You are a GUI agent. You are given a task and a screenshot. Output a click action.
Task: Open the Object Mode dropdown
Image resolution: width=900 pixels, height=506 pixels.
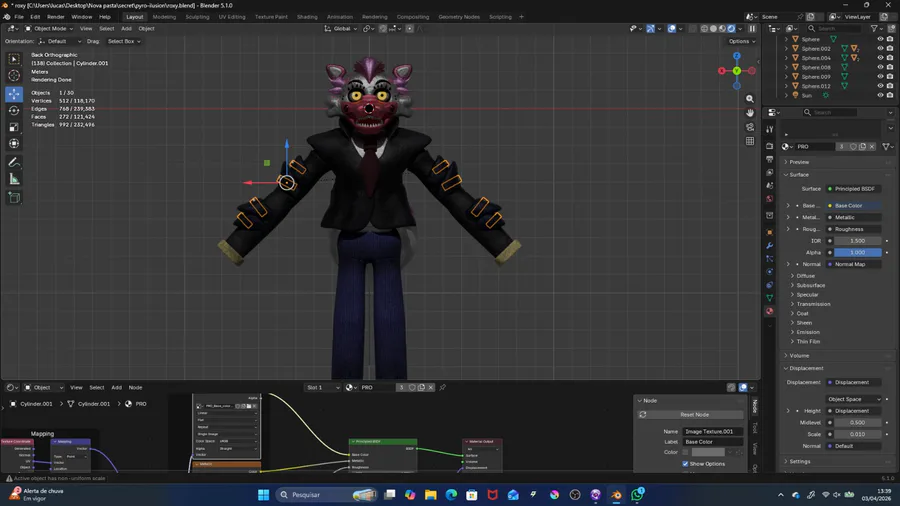point(49,28)
